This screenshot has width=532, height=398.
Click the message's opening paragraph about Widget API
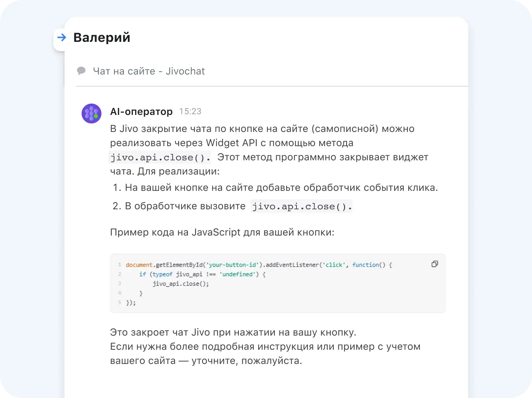[x=262, y=136]
